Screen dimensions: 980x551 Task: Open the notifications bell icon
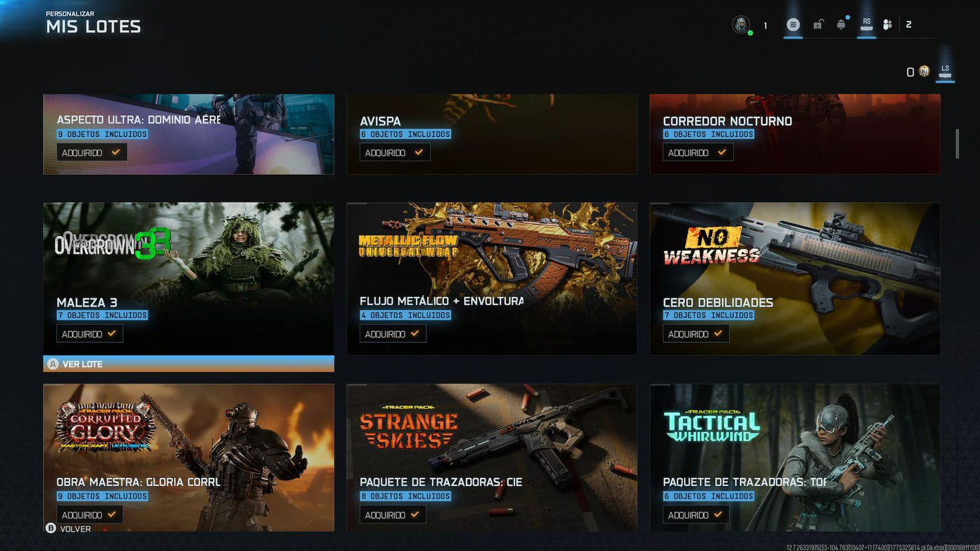coord(841,25)
